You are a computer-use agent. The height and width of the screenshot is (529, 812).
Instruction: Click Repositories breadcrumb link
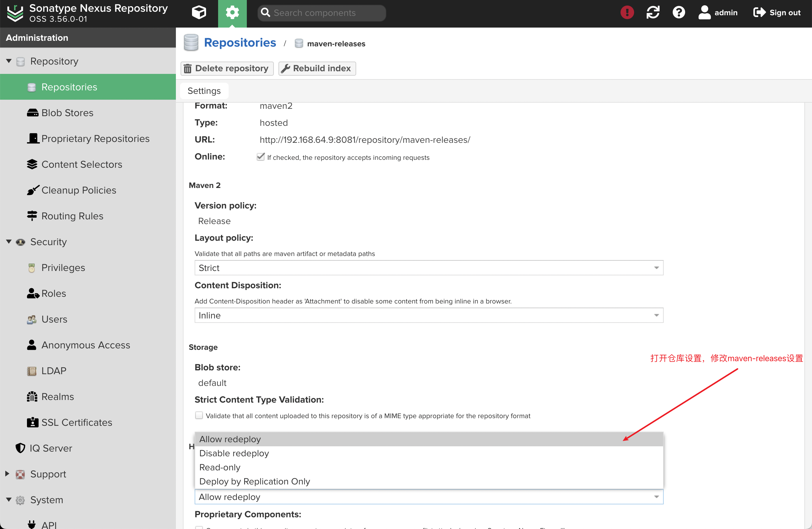[x=240, y=43]
